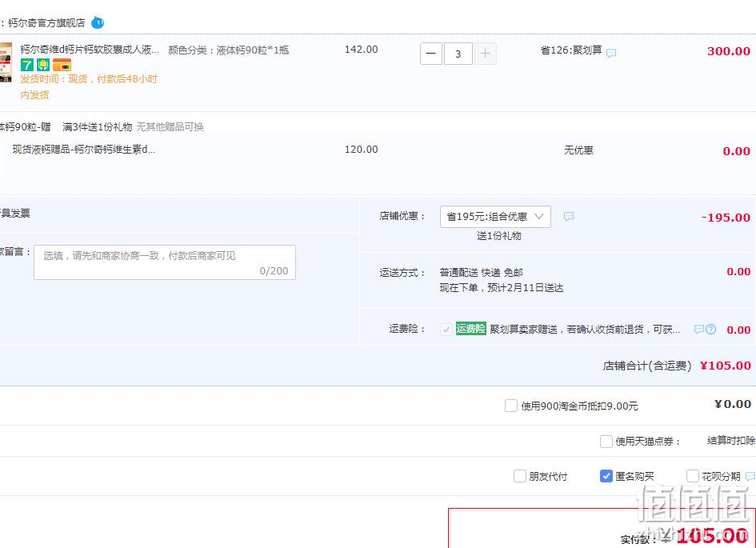Click the comment bubble icon in 运费险 row
This screenshot has width=756, height=548.
tap(698, 329)
